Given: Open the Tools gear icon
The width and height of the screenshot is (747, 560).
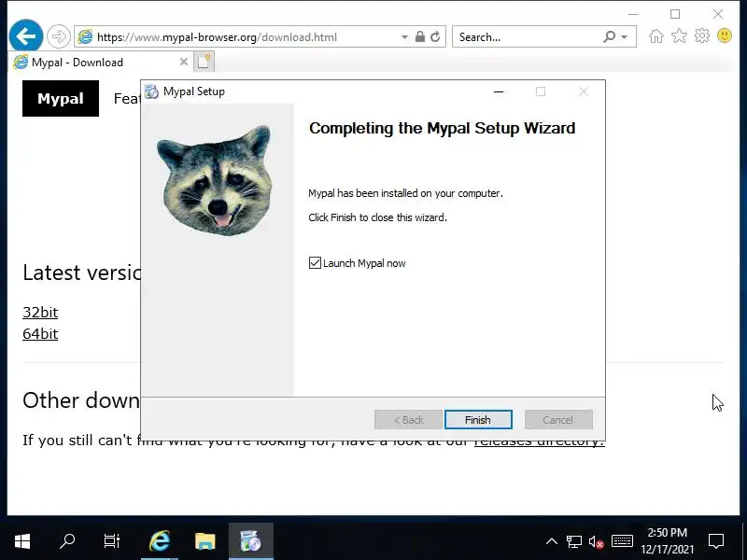Looking at the screenshot, I should (x=702, y=35).
